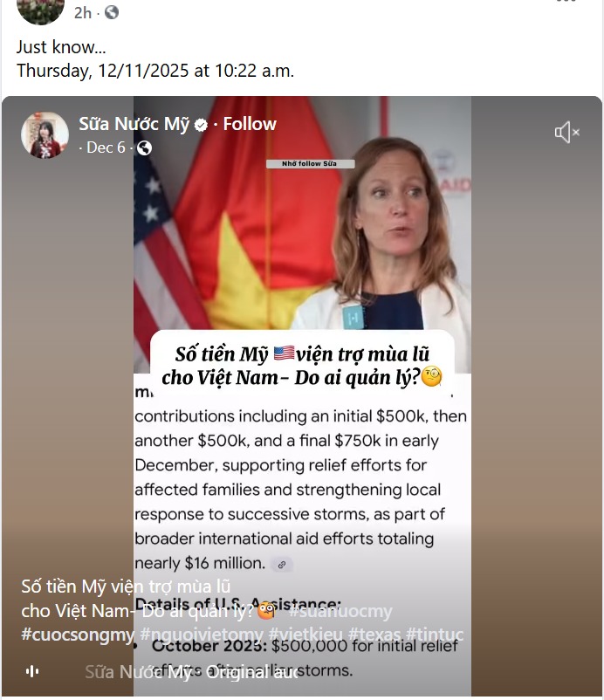Image resolution: width=604 pixels, height=700 pixels.
Task: Open the Sữa Nước Mỹ Original audio link
Action: (x=191, y=672)
